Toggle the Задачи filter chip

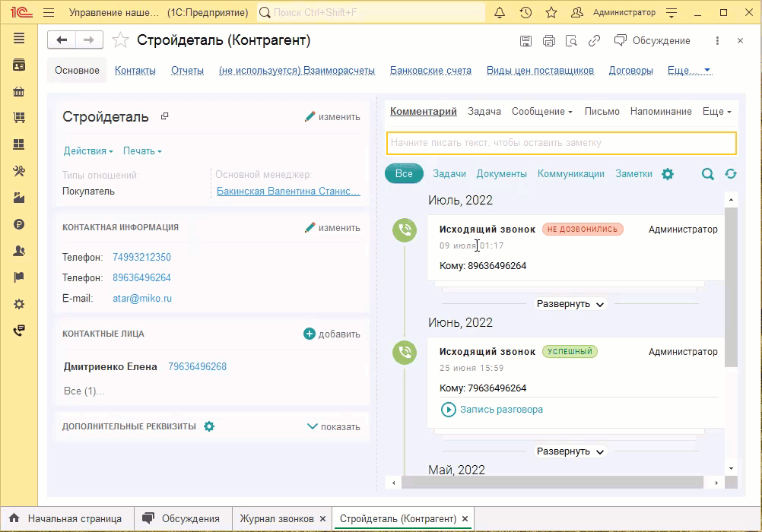click(449, 174)
